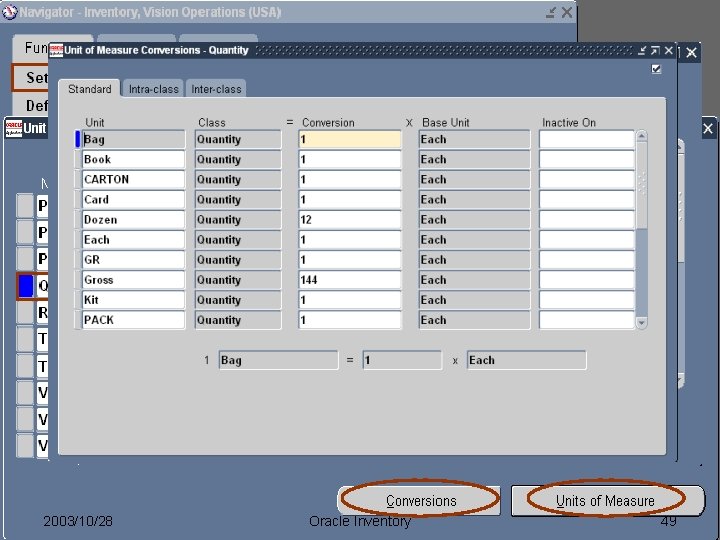Viewport: 720px width, 540px height.
Task: Select the Dozen unit field
Action: pyautogui.click(x=134, y=219)
